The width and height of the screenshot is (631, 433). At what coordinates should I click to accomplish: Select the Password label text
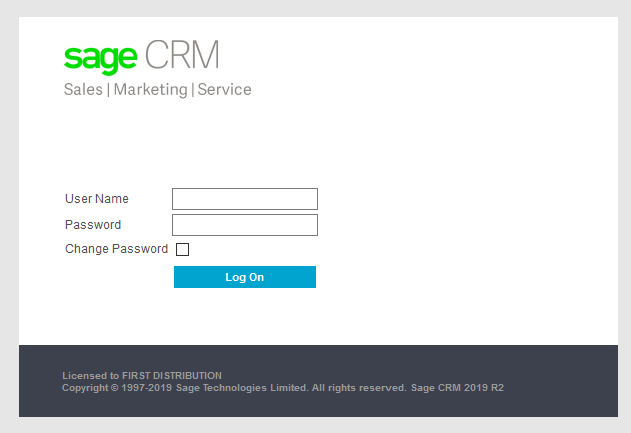point(93,225)
